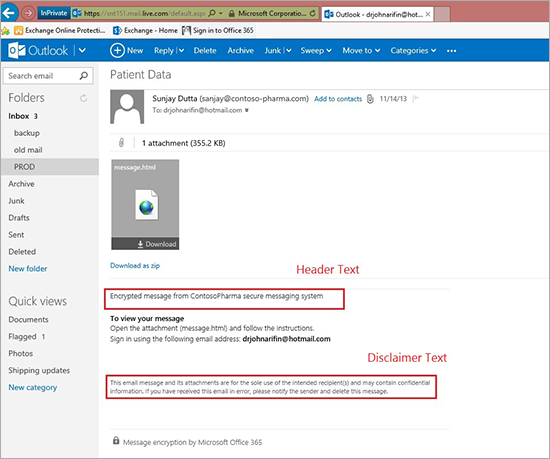550x459 pixels.
Task: Select the PROD folder
Action: 50,167
